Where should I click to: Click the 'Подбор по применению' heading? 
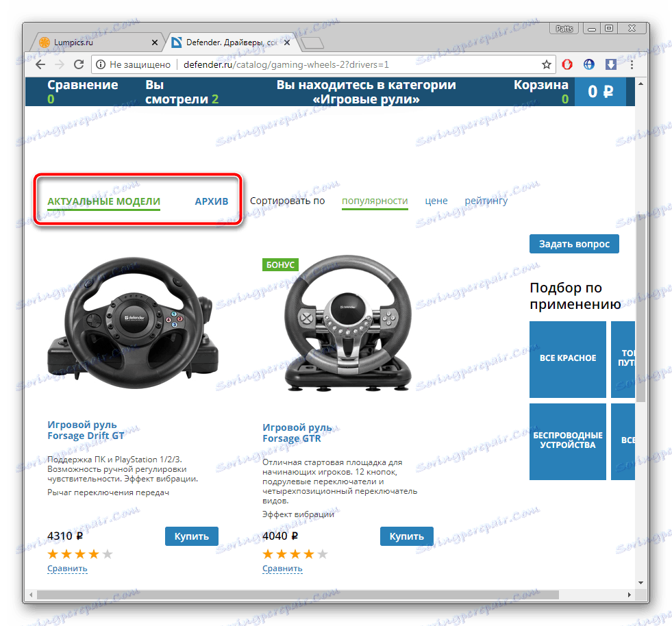(x=575, y=296)
